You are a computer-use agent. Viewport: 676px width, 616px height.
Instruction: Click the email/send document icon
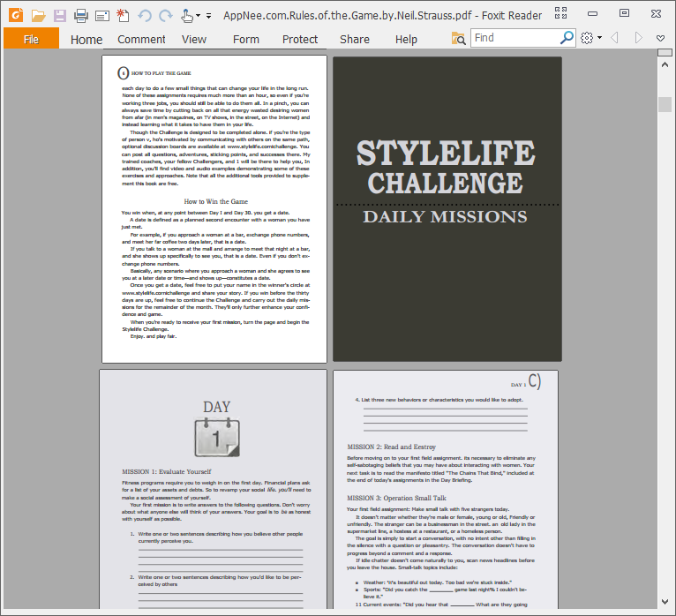click(x=102, y=17)
